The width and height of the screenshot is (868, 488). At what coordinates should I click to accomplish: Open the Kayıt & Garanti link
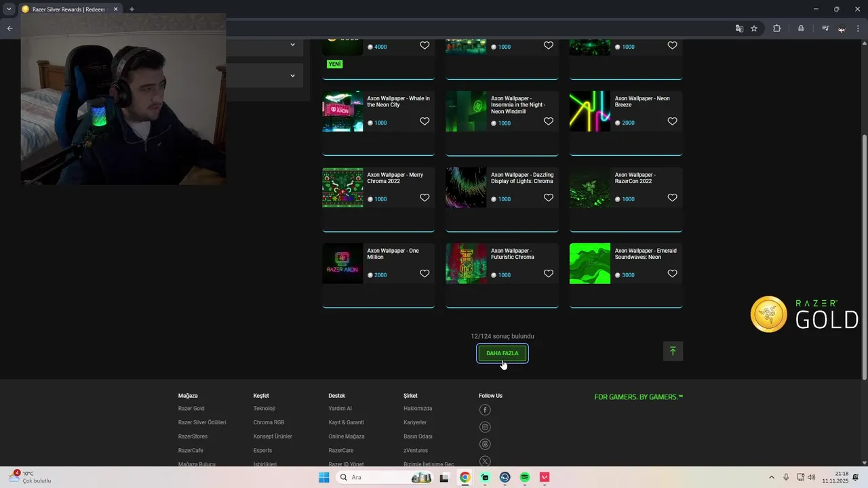347,422
